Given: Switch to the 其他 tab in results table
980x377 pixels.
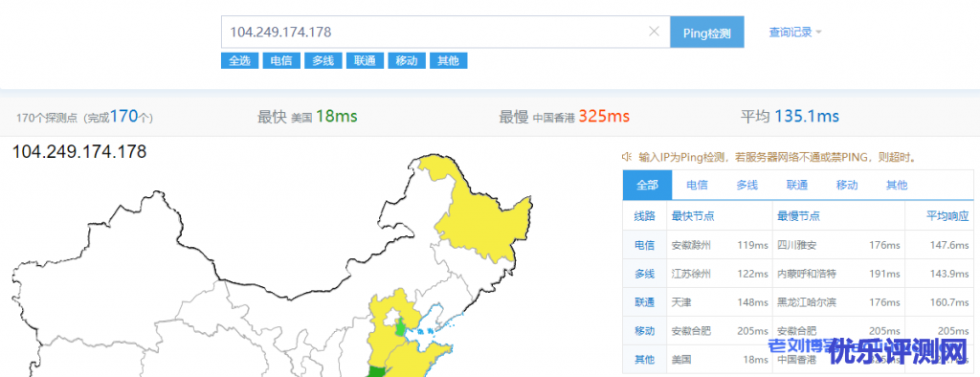Looking at the screenshot, I should 896,185.
